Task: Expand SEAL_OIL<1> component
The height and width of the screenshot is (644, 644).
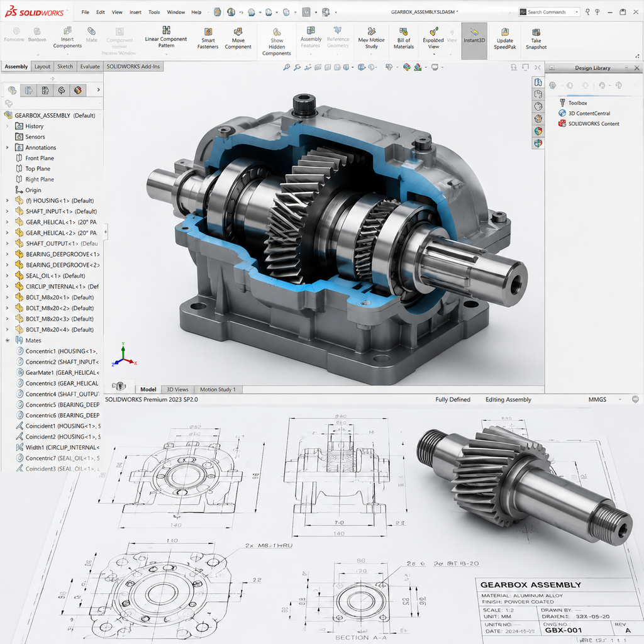Action: tap(7, 275)
